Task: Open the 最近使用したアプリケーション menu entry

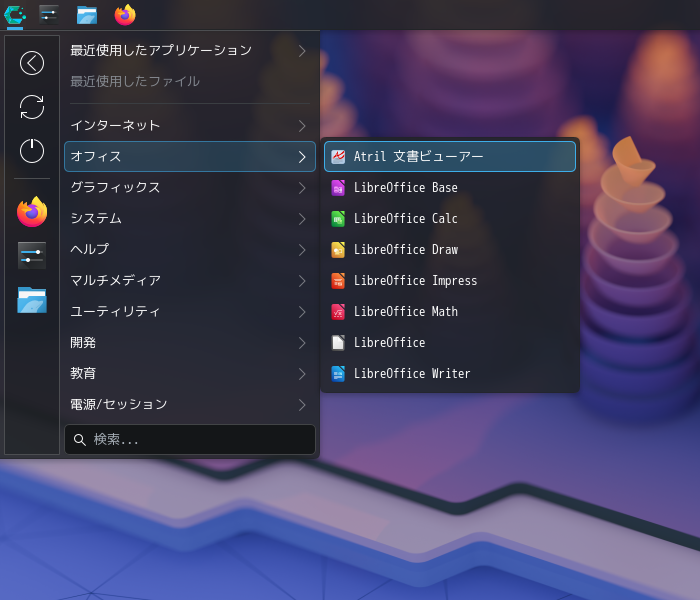Action: pyautogui.click(x=190, y=51)
